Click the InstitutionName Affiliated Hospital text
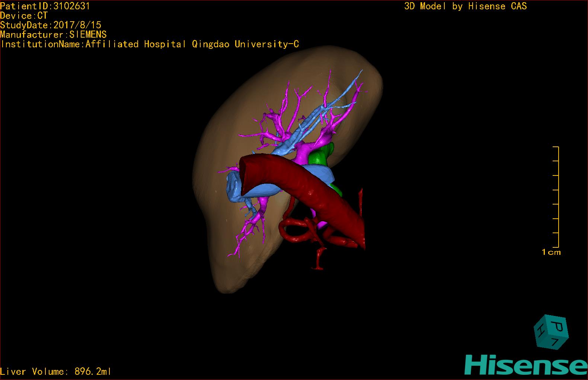 pos(150,44)
